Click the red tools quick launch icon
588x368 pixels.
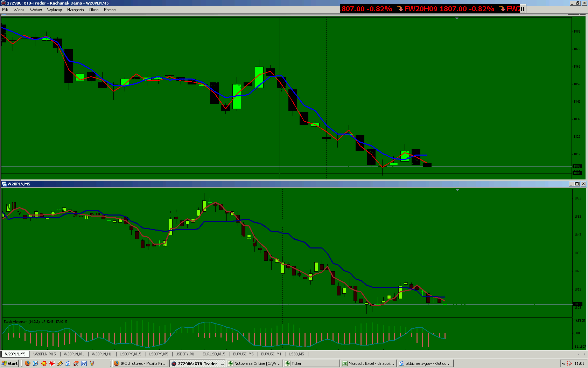coord(76,363)
